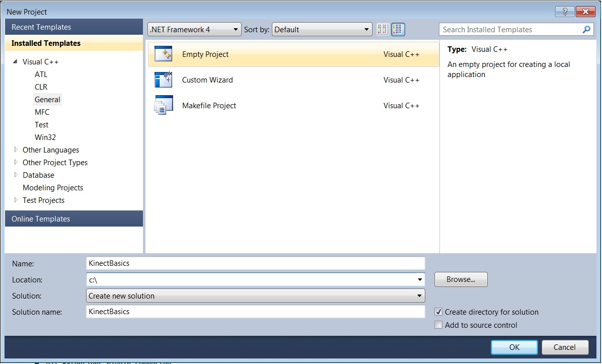Select ATL under Visual C++

[41, 74]
